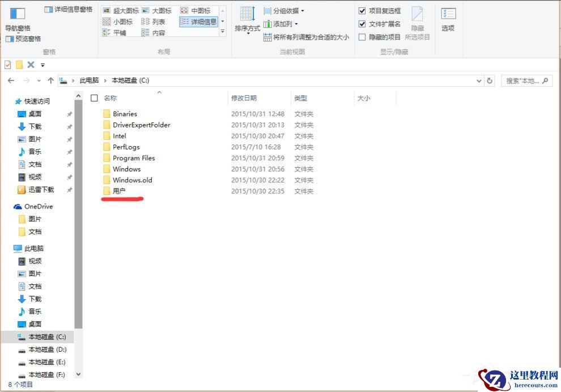
Task: Click 将所有列调整为合适的大小 icon
Action: [x=268, y=36]
